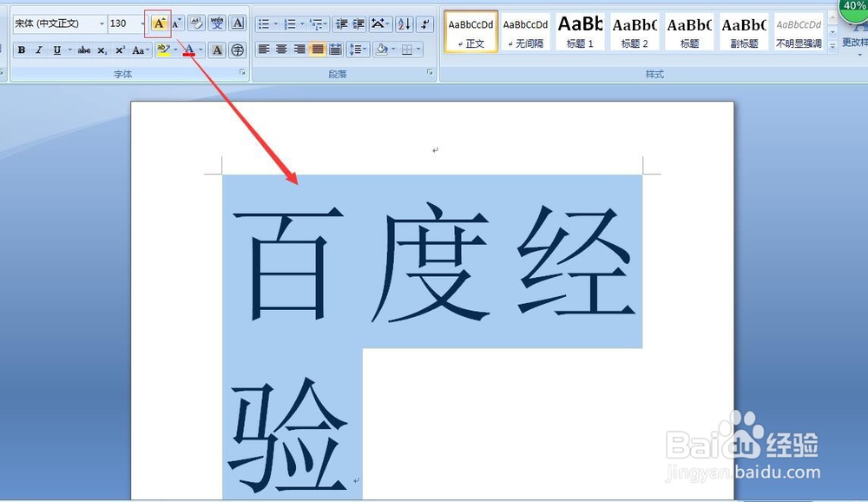Open the line spacing dropdown
This screenshot has width=868, height=502.
[x=358, y=49]
